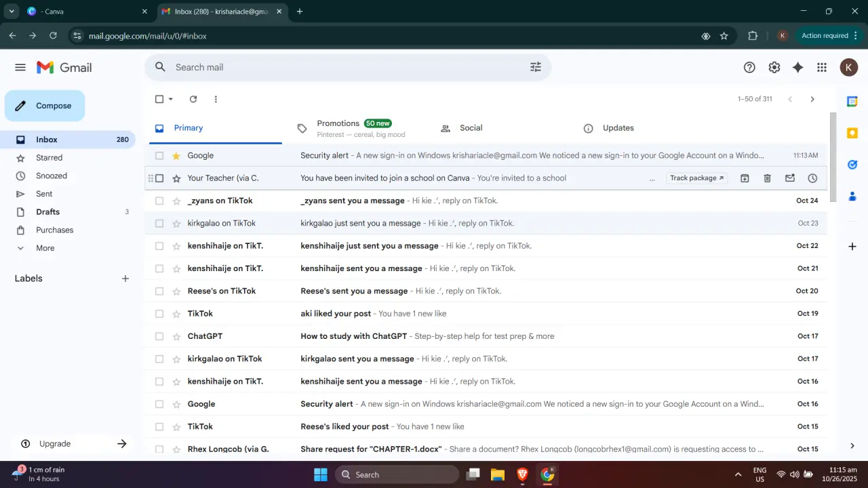
Task: Mark Your Teacher email as unread
Action: point(790,178)
